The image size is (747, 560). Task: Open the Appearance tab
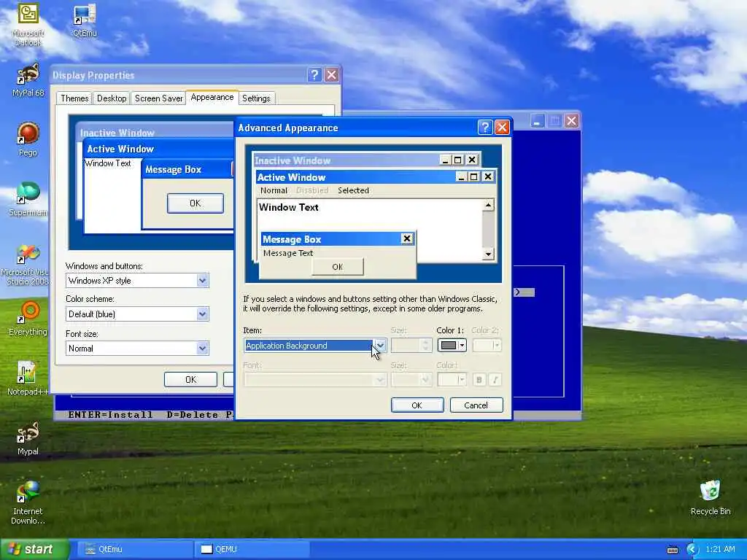(x=212, y=97)
